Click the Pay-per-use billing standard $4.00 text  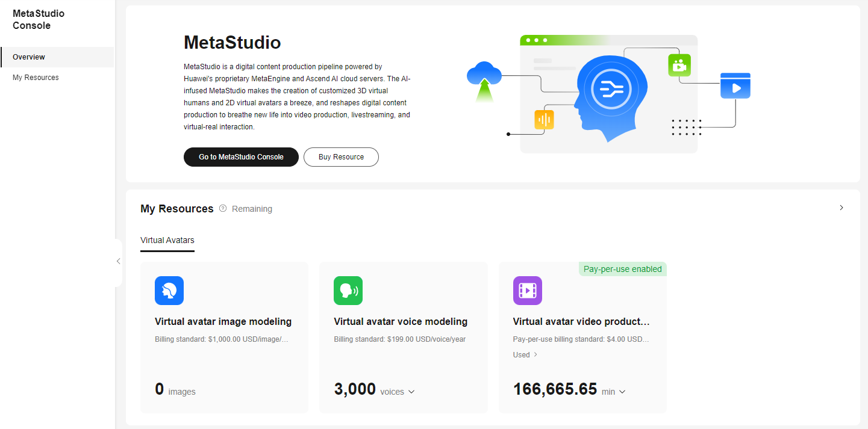[x=581, y=339]
